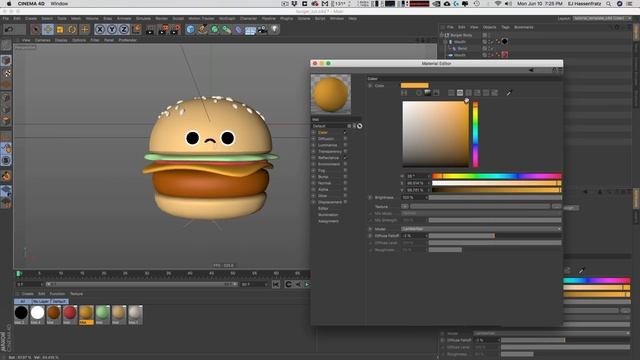Screen dimensions: 640x360
Task: Click the orange Color swatch bar
Action: (415, 85)
